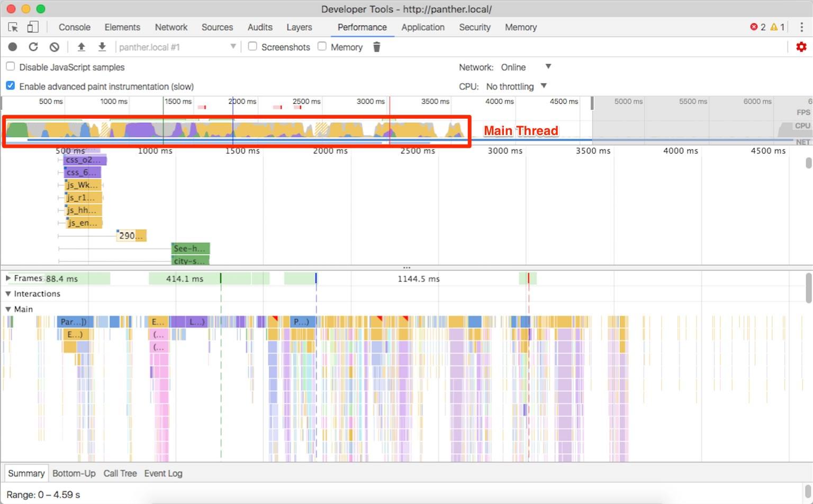Viewport: 813px width, 504px height.
Task: Enable the Memory checkbox
Action: click(322, 47)
